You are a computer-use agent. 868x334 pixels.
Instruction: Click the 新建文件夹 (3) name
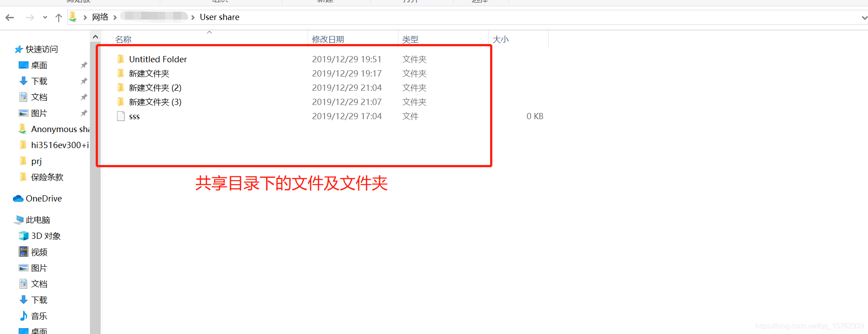click(x=155, y=102)
